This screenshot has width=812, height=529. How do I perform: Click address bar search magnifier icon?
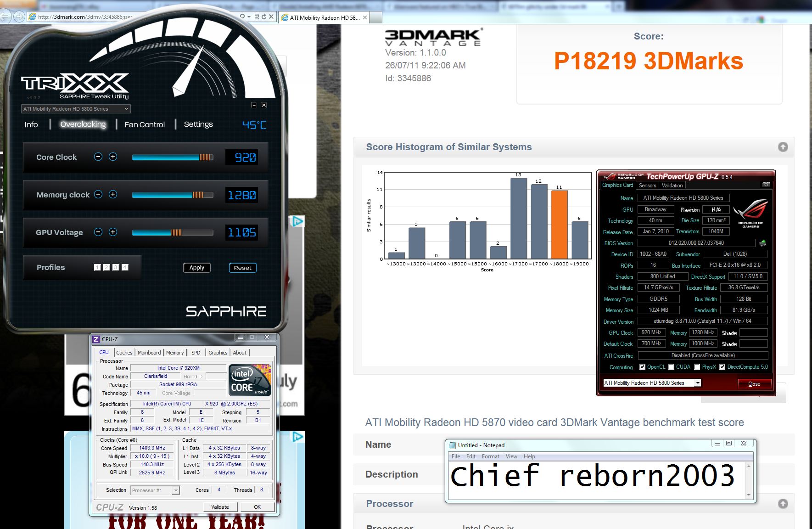242,17
